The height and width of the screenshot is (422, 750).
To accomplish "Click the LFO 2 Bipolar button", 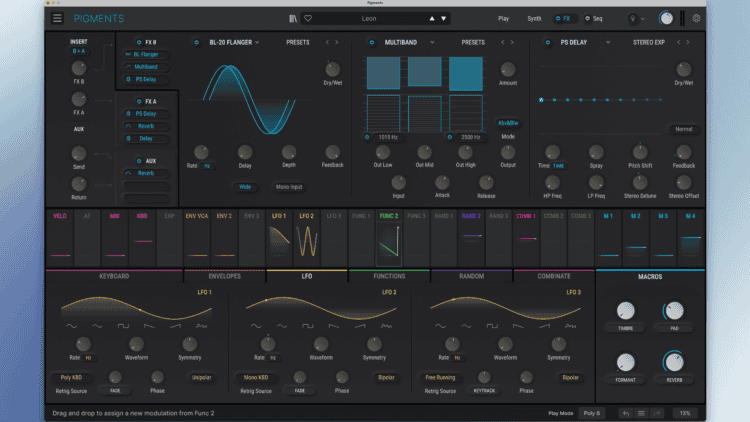I will 386,378.
